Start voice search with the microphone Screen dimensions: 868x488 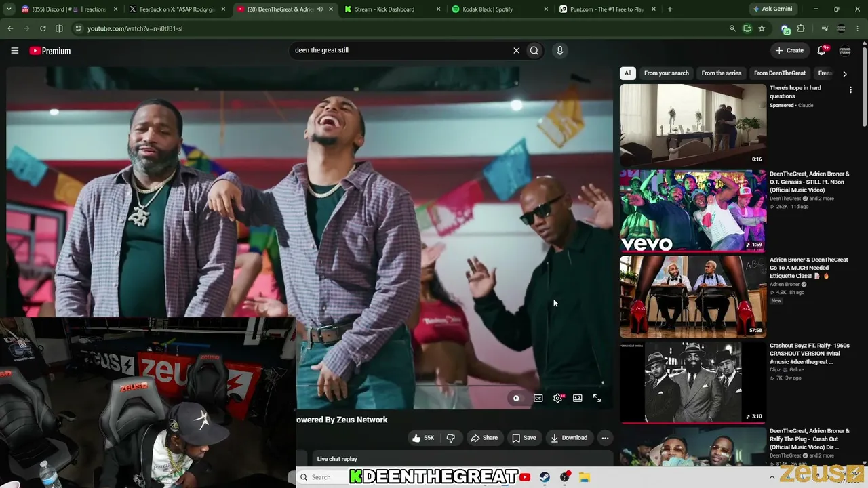(x=559, y=50)
